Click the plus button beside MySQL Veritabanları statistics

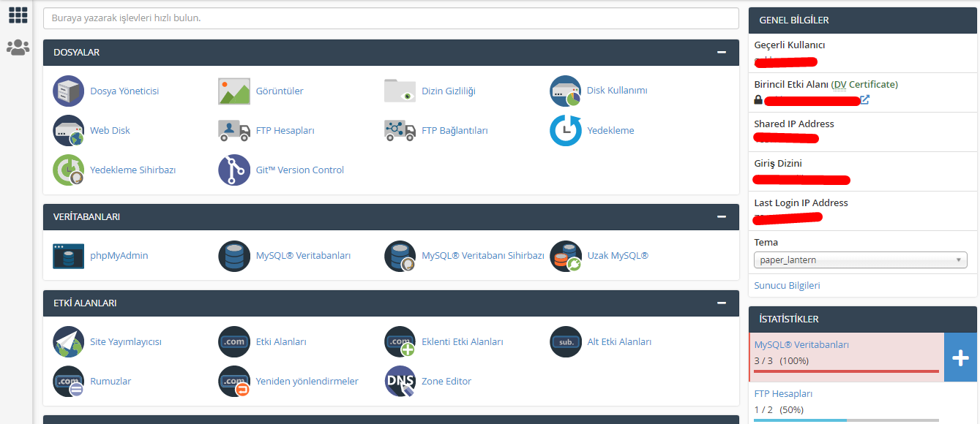960,357
